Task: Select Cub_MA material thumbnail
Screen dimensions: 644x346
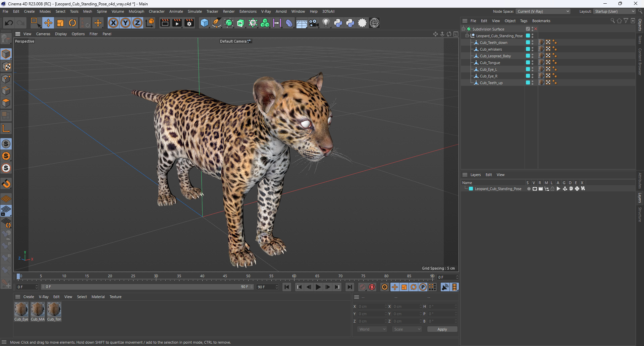Action: [38, 309]
